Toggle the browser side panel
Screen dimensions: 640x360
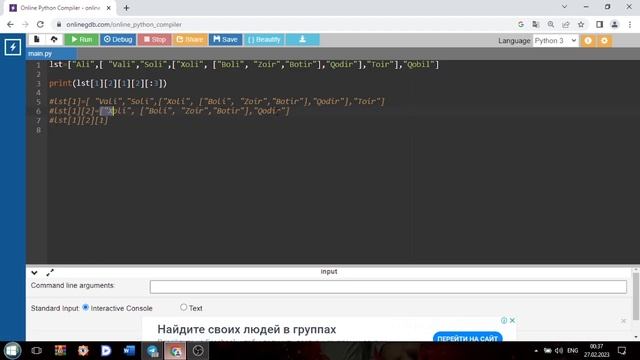point(599,24)
